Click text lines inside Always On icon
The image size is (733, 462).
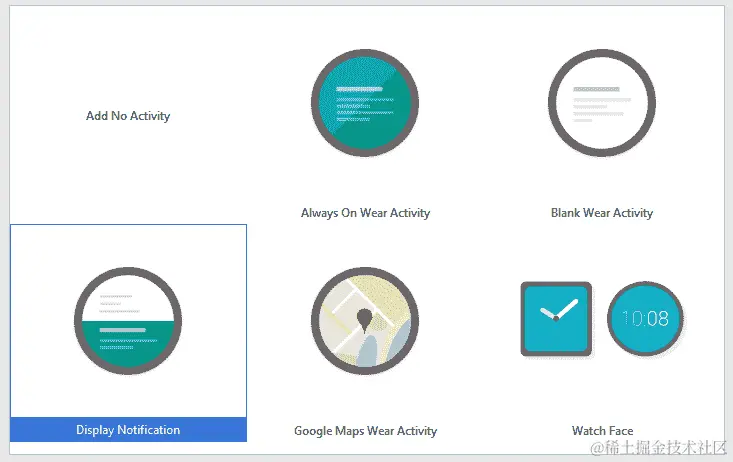click(365, 104)
